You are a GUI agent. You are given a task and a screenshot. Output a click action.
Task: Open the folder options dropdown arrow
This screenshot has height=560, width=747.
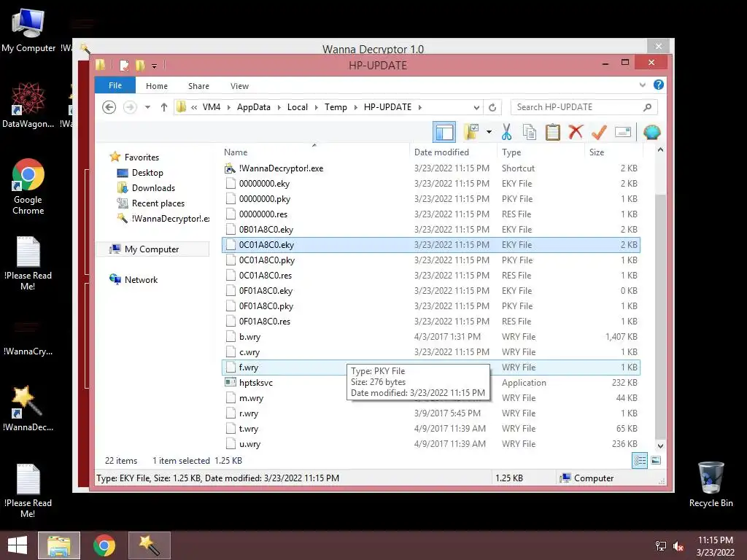coord(489,132)
